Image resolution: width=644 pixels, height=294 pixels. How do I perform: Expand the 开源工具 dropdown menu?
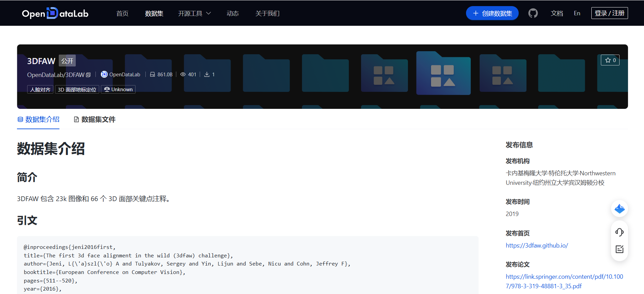point(195,13)
